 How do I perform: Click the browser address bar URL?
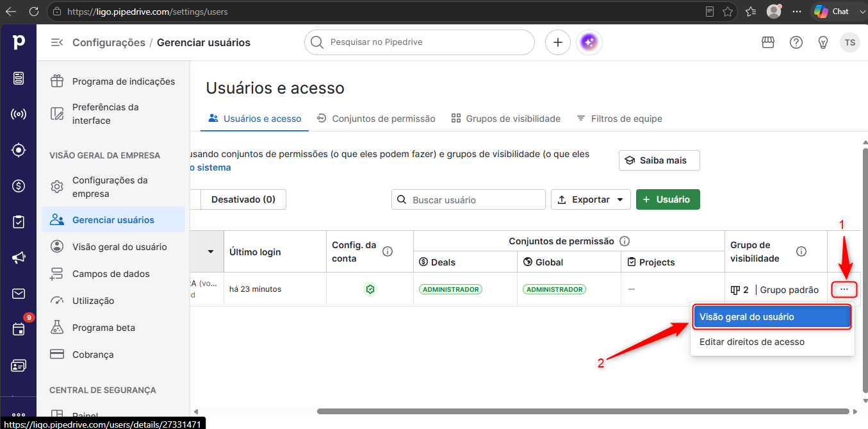pyautogui.click(x=147, y=12)
